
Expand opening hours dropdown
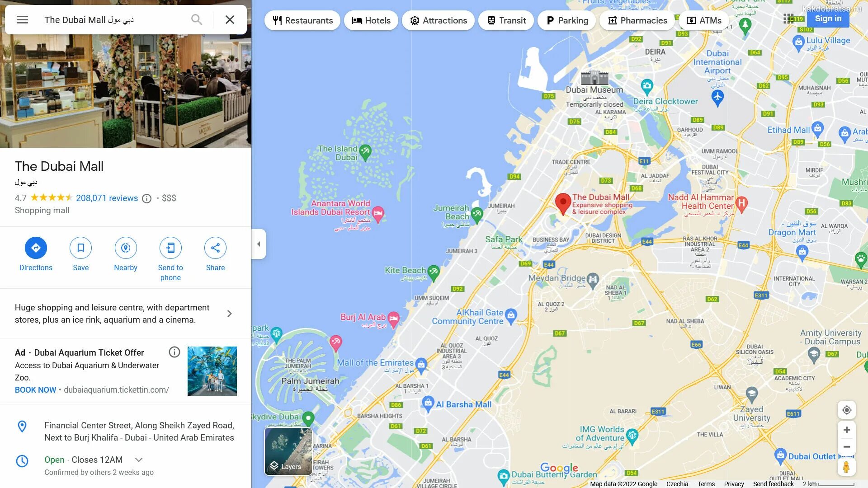(139, 460)
